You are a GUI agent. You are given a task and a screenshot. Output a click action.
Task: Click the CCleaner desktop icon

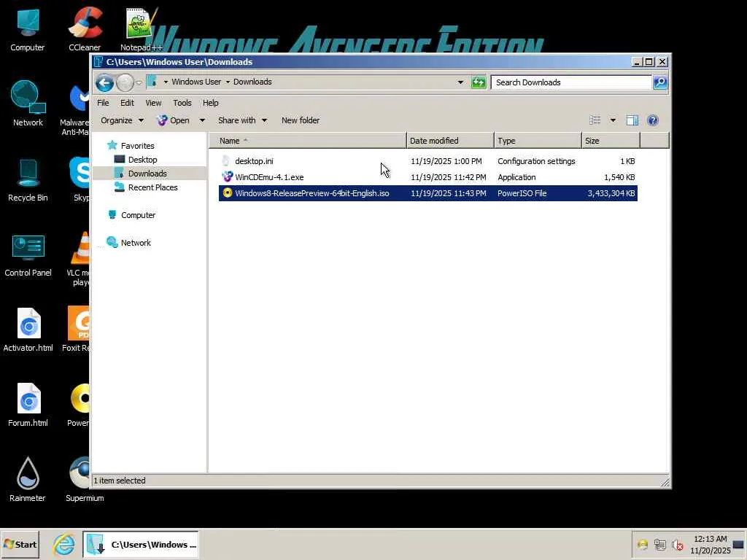pos(85,29)
